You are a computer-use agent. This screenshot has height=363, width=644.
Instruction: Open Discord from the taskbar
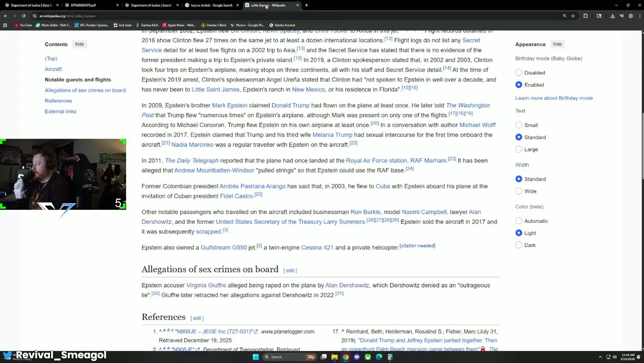pos(356,357)
